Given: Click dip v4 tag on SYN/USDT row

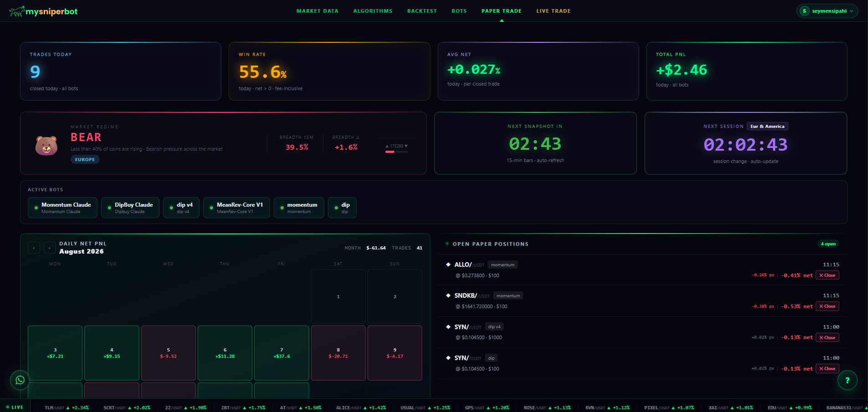Looking at the screenshot, I should coord(494,327).
